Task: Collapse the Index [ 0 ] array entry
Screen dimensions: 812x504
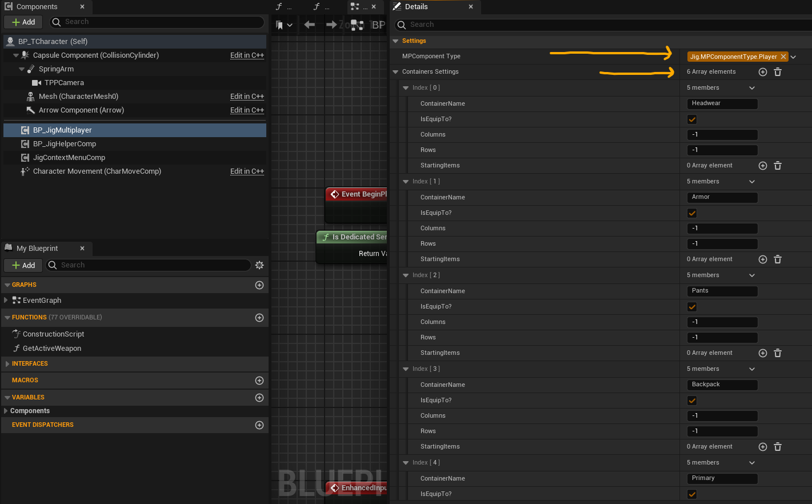Action: click(x=406, y=88)
